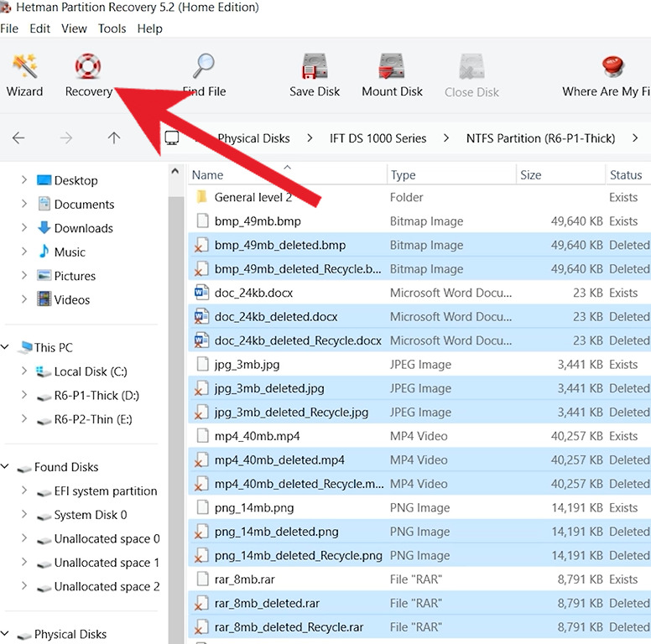Click Save Disk toolbar icon
This screenshot has height=644, width=651.
(x=315, y=66)
